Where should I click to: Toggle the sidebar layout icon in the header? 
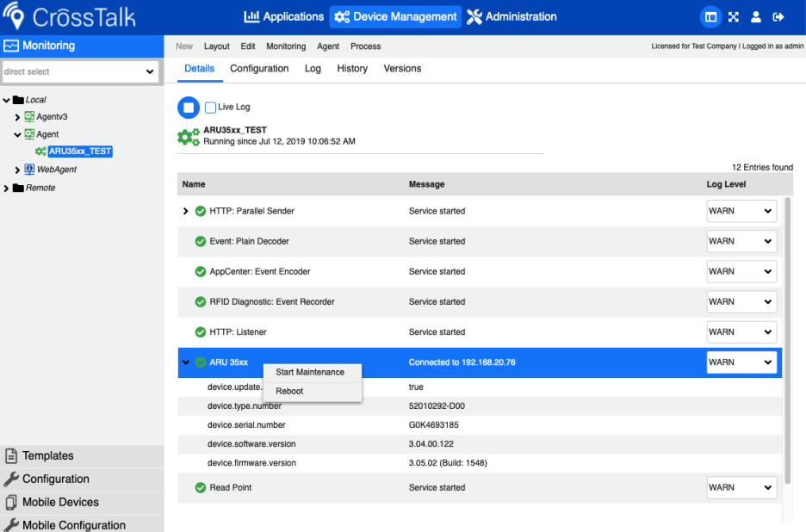coord(711,17)
